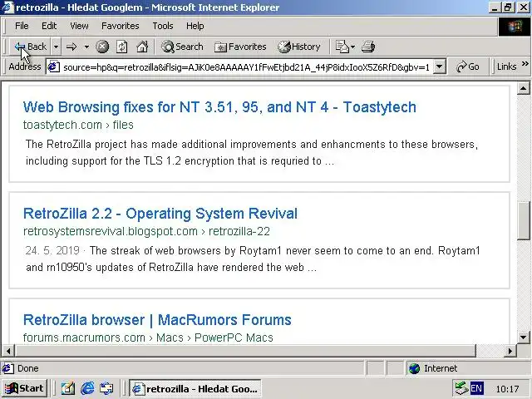Click the horizontal scrollbar right arrow
The image size is (532, 399).
pos(510,351)
